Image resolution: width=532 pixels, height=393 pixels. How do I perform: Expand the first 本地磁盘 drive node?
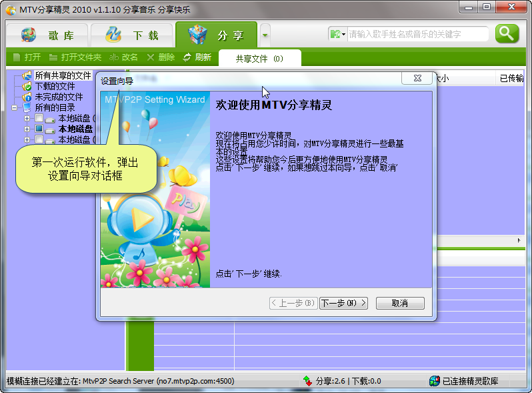(27, 119)
